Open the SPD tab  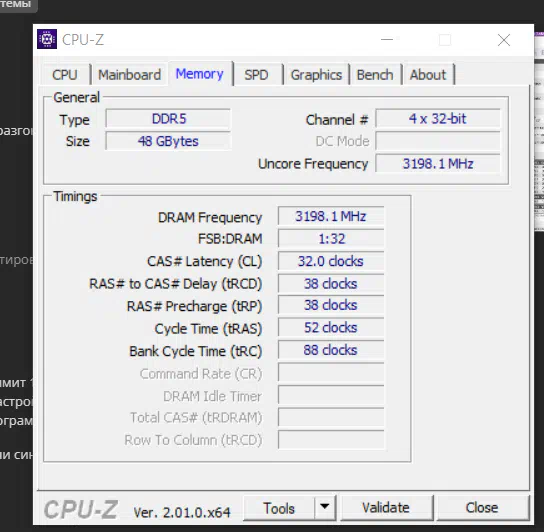click(256, 75)
